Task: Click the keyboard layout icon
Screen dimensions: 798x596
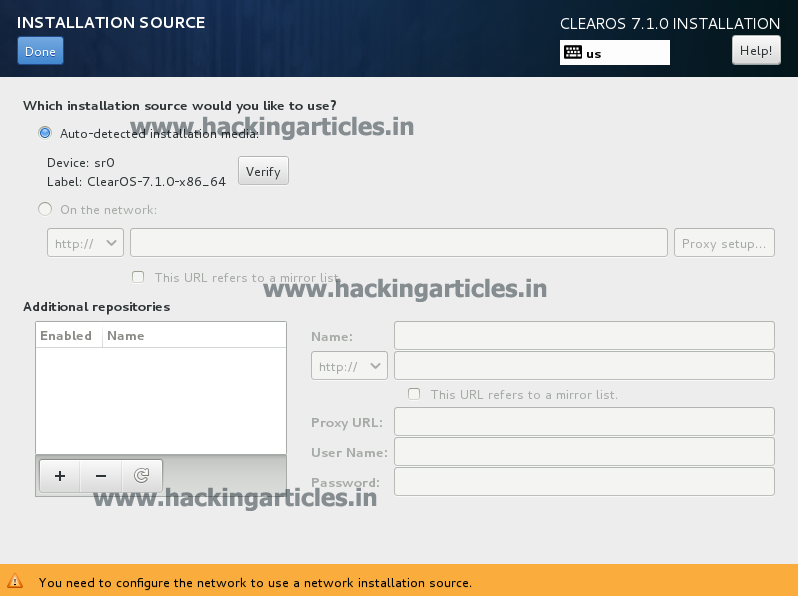Action: click(573, 52)
